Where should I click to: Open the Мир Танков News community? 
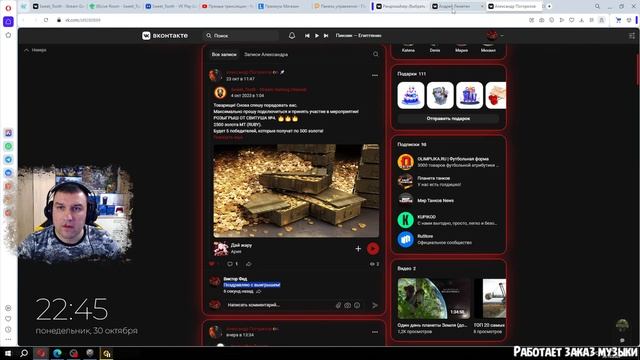coord(448,200)
